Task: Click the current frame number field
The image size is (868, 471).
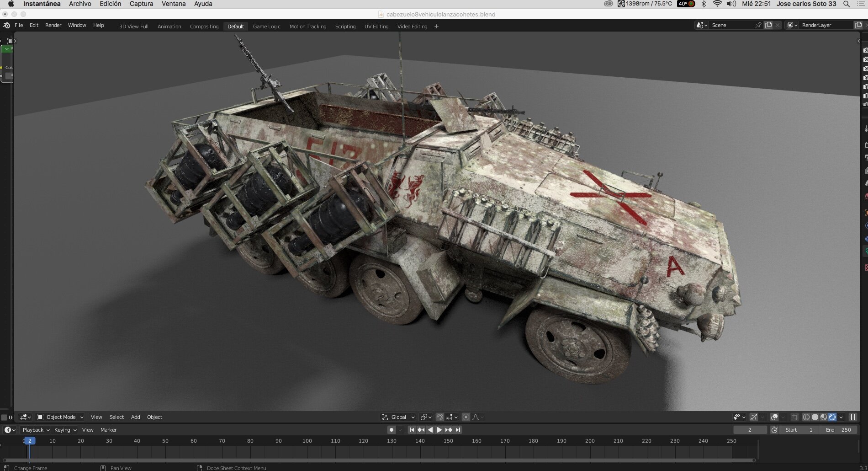Action: tap(750, 430)
